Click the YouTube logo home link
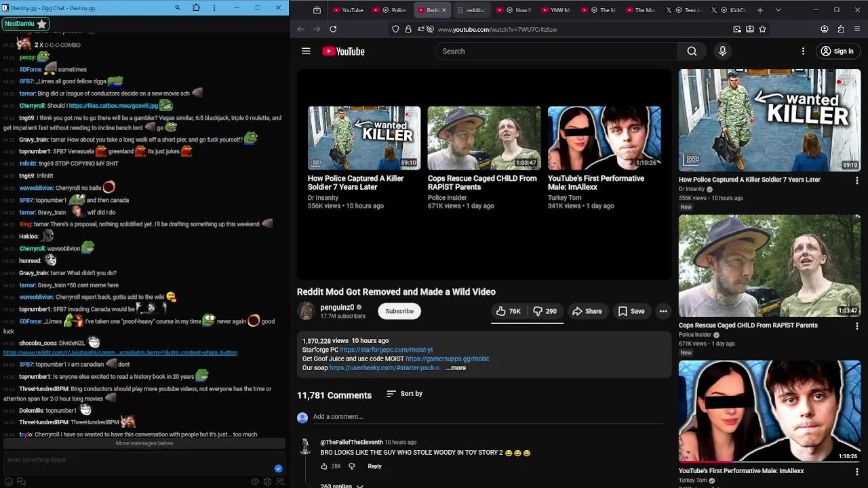This screenshot has height=488, width=868. (x=343, y=52)
